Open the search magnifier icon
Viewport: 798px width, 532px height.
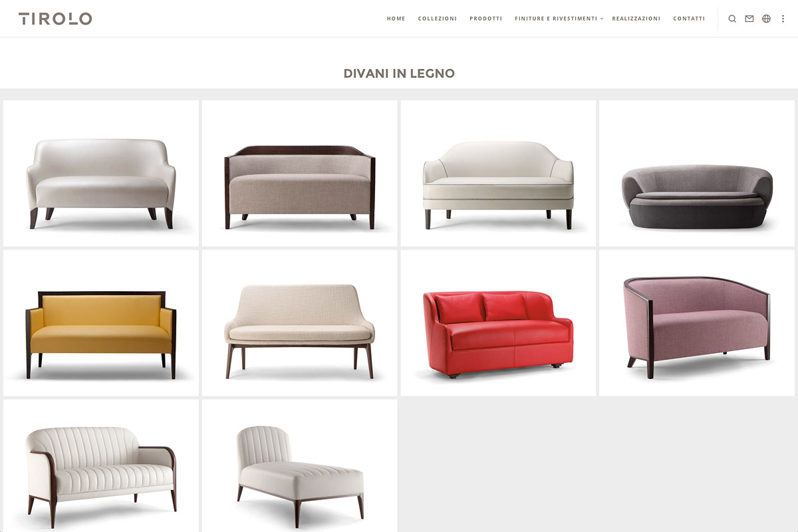point(732,19)
